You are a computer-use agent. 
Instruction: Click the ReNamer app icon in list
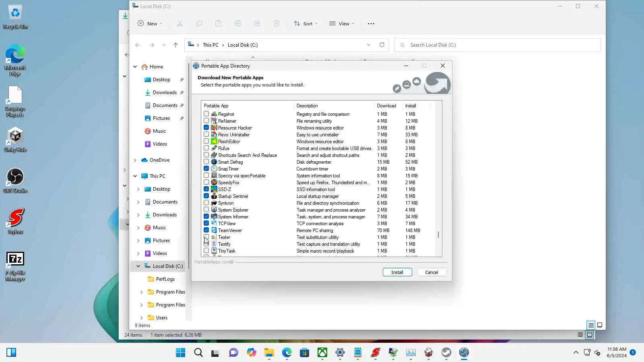click(x=214, y=121)
